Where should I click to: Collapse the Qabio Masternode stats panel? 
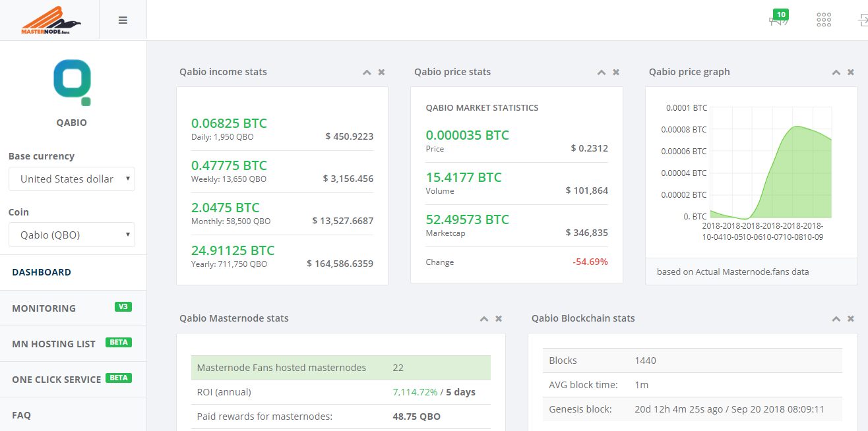[484, 319]
